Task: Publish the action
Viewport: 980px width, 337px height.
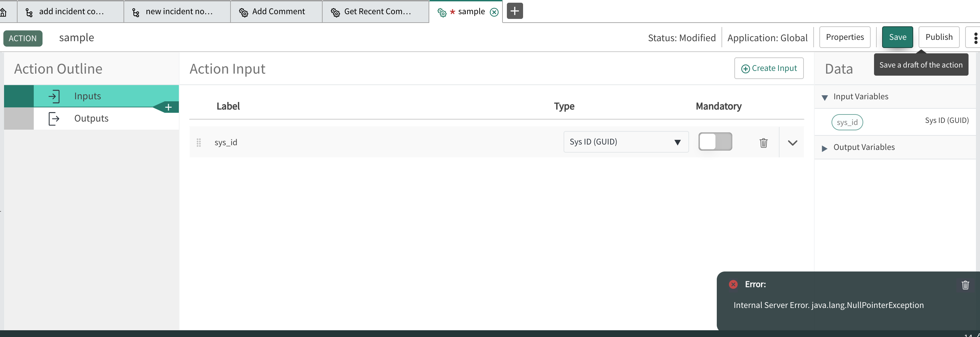Action: tap(939, 37)
